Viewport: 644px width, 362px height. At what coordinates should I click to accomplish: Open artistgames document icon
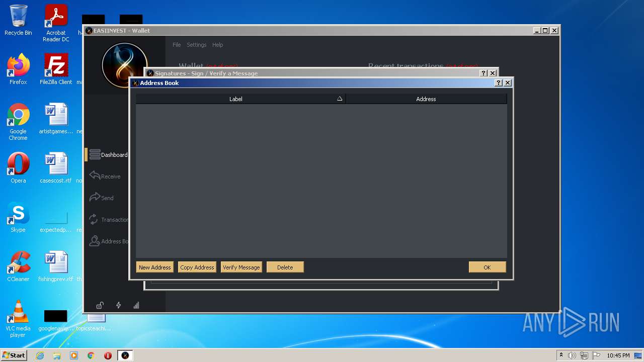(56, 119)
